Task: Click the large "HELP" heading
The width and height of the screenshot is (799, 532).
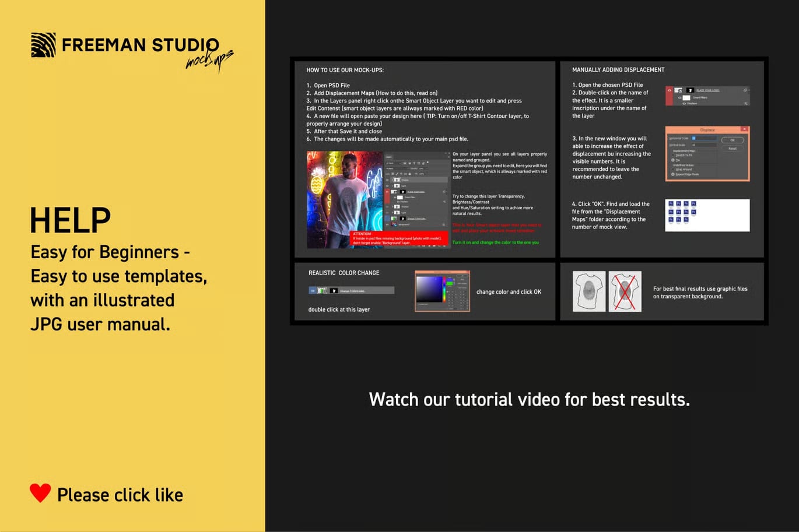Action: [x=70, y=220]
